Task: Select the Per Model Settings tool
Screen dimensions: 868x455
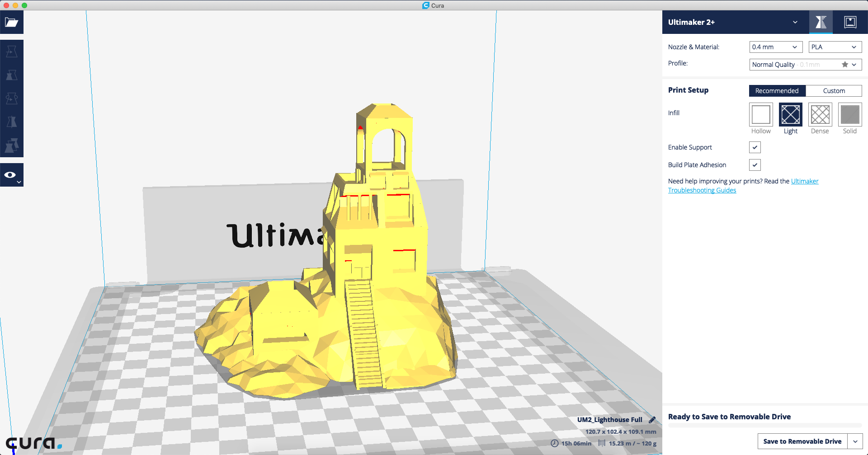Action: [12, 145]
